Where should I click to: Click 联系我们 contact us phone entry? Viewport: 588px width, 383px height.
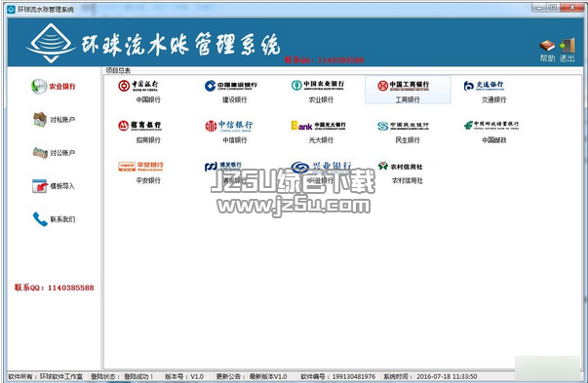[54, 219]
